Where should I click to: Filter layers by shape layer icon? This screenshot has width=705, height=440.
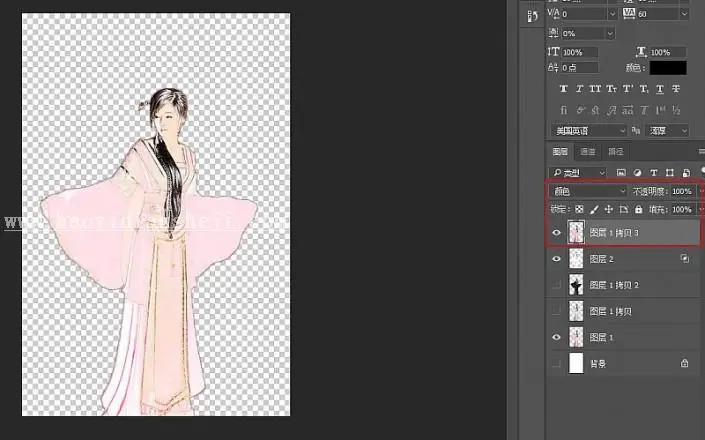[x=669, y=173]
